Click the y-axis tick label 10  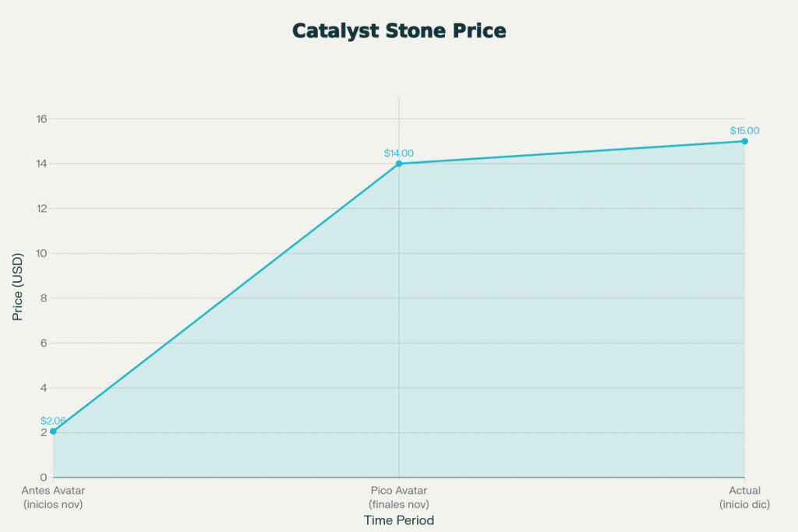[x=41, y=253]
